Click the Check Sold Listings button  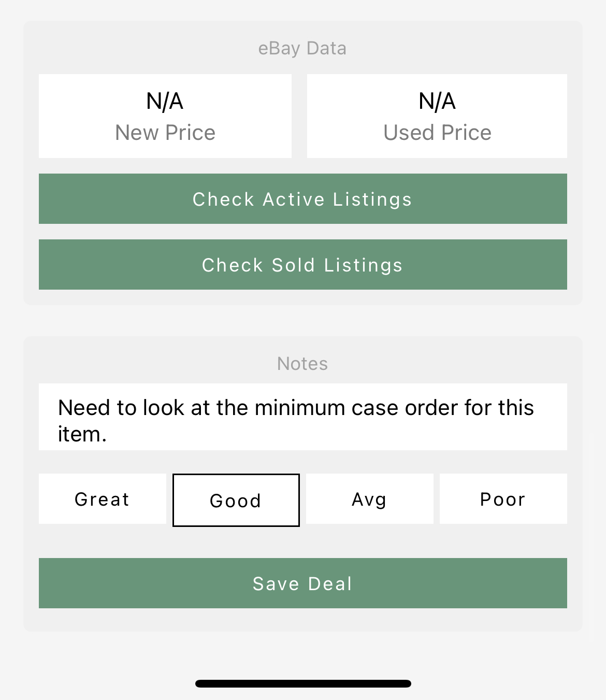(x=302, y=265)
